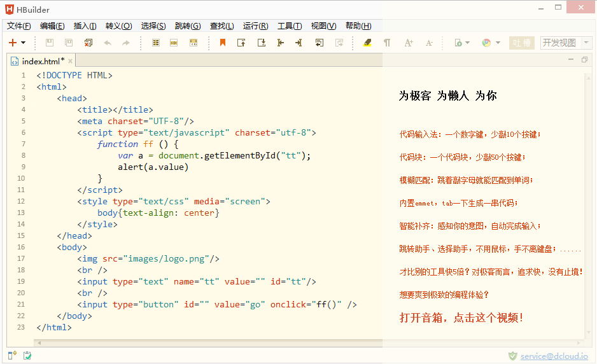Click the jump to next bookmark icon
Image resolution: width=597 pixels, height=364 pixels.
coord(262,43)
